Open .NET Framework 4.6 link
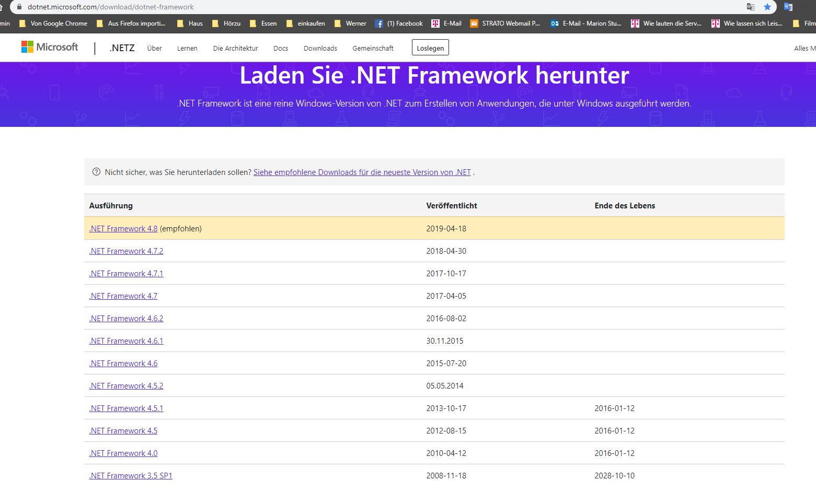The width and height of the screenshot is (816, 504). 123,364
